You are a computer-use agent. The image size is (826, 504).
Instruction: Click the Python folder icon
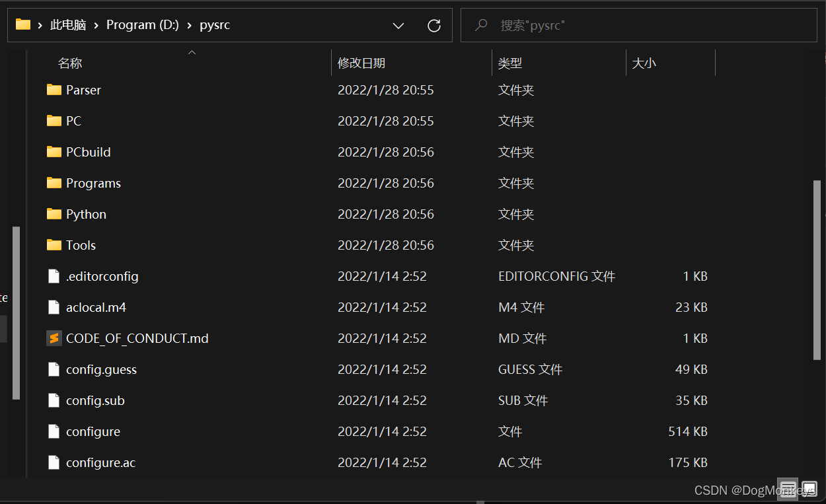(x=54, y=214)
